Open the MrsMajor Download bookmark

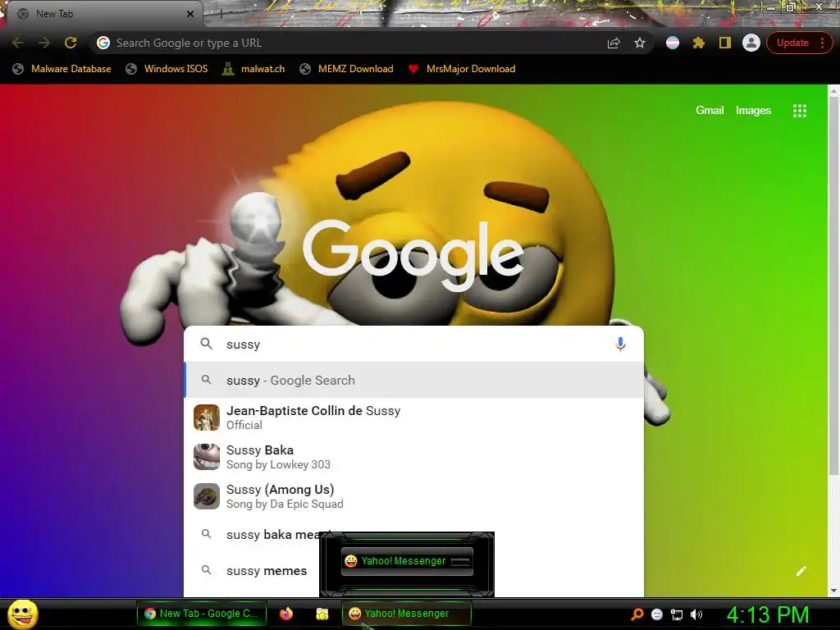click(462, 69)
